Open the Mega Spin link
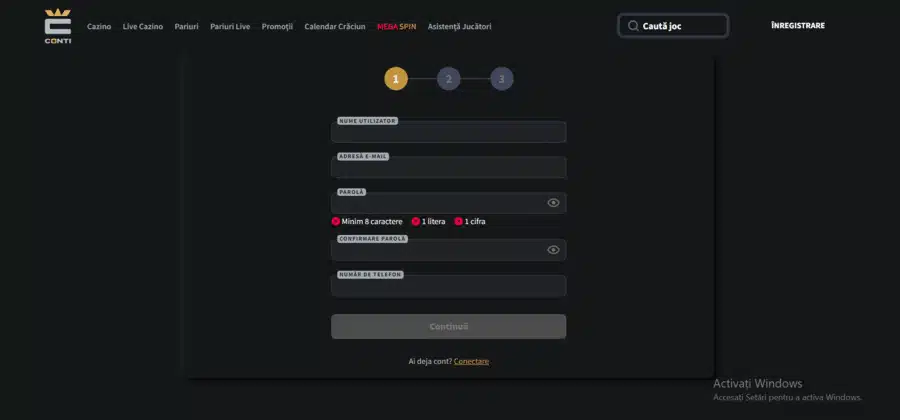900x420 pixels. click(x=397, y=26)
